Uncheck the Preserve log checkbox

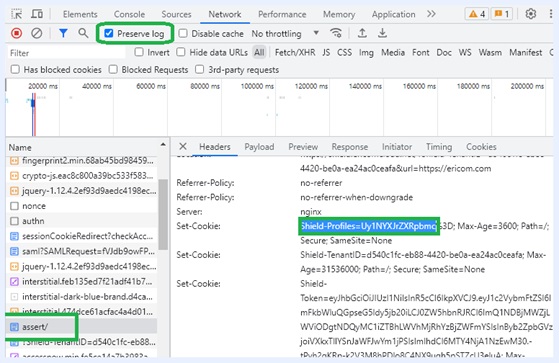coord(109,34)
